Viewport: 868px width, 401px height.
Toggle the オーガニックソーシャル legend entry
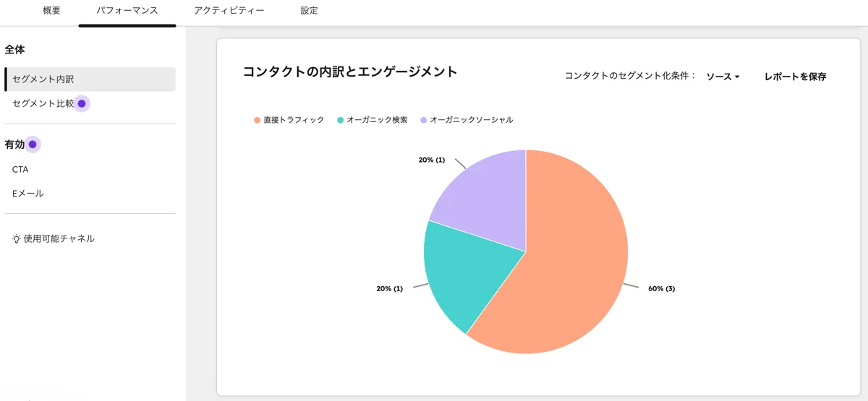pyautogui.click(x=467, y=120)
